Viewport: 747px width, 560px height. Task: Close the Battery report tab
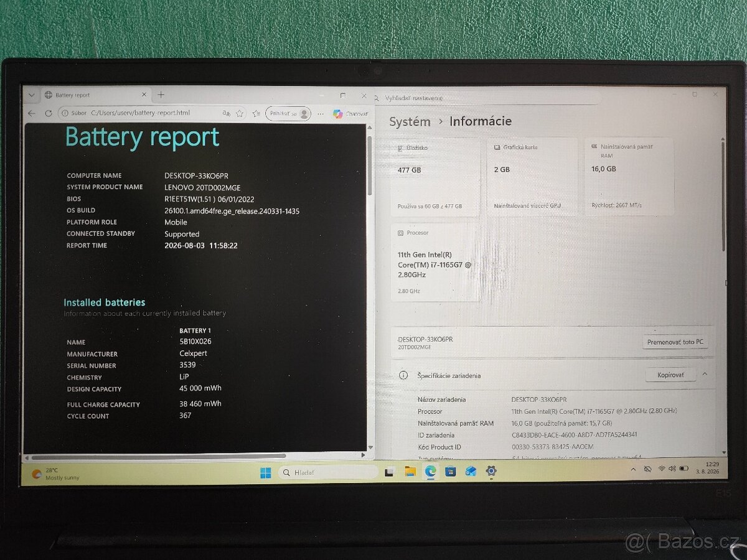click(144, 95)
